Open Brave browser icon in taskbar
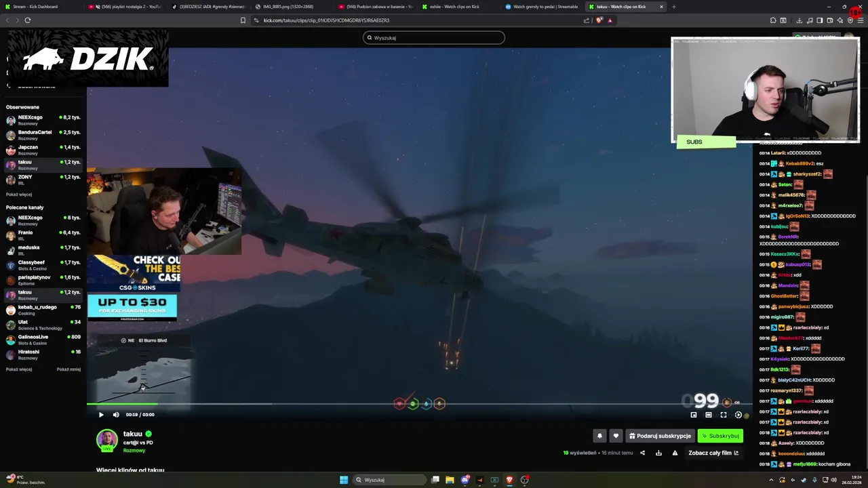The image size is (868, 488). (509, 480)
